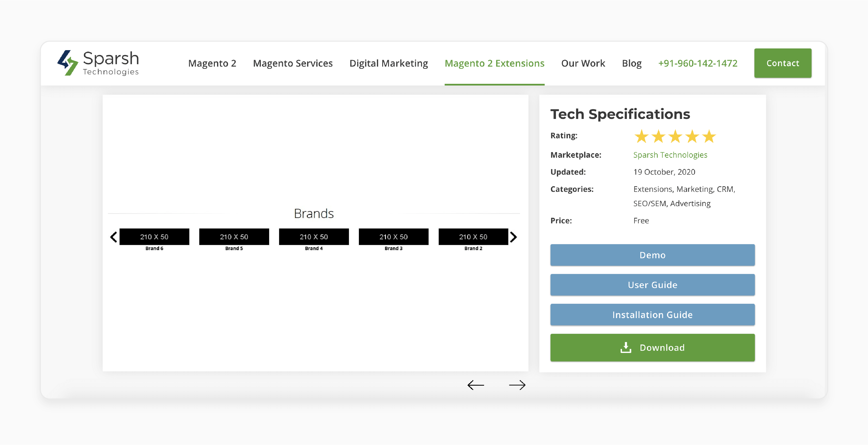Click the brands carousel next chevron
868x445 pixels.
click(x=513, y=237)
